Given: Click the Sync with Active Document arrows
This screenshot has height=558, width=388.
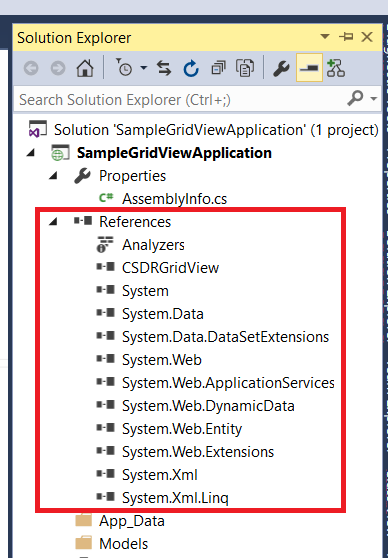Looking at the screenshot, I should point(164,68).
